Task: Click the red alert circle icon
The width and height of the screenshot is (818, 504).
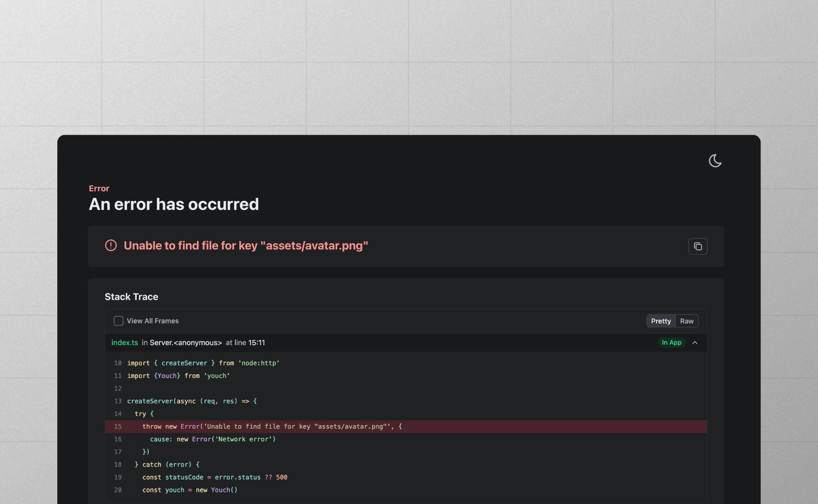Action: point(111,245)
